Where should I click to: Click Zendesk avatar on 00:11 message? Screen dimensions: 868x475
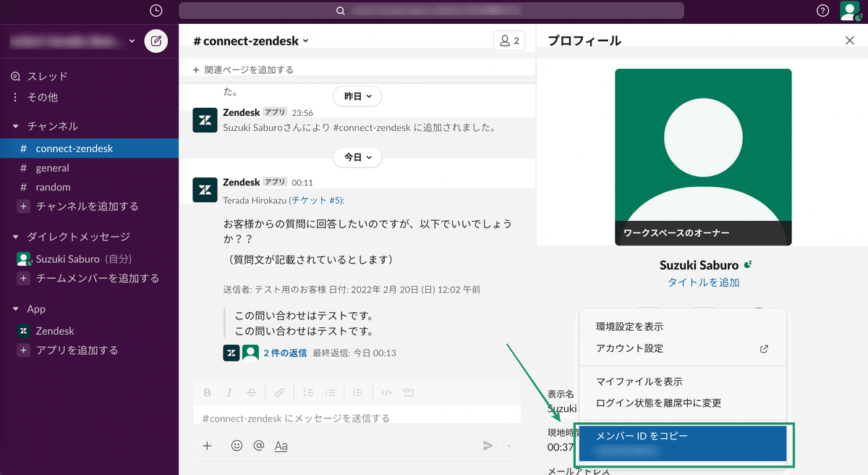[205, 189]
